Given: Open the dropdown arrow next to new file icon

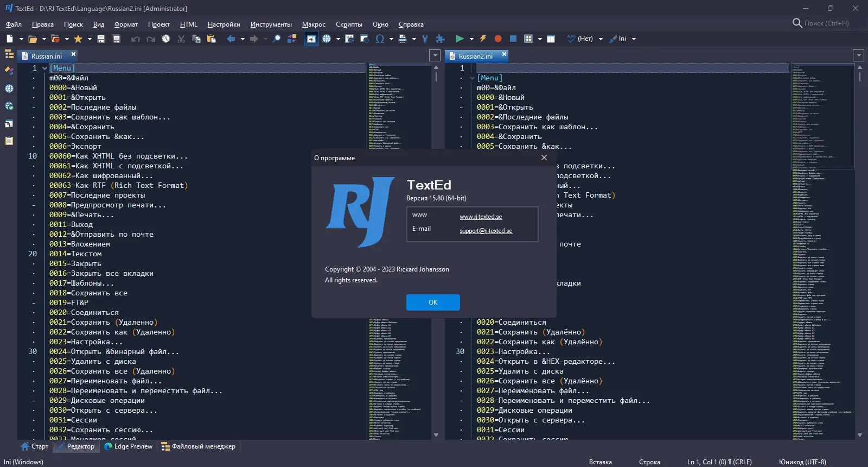Looking at the screenshot, I should coord(21,39).
